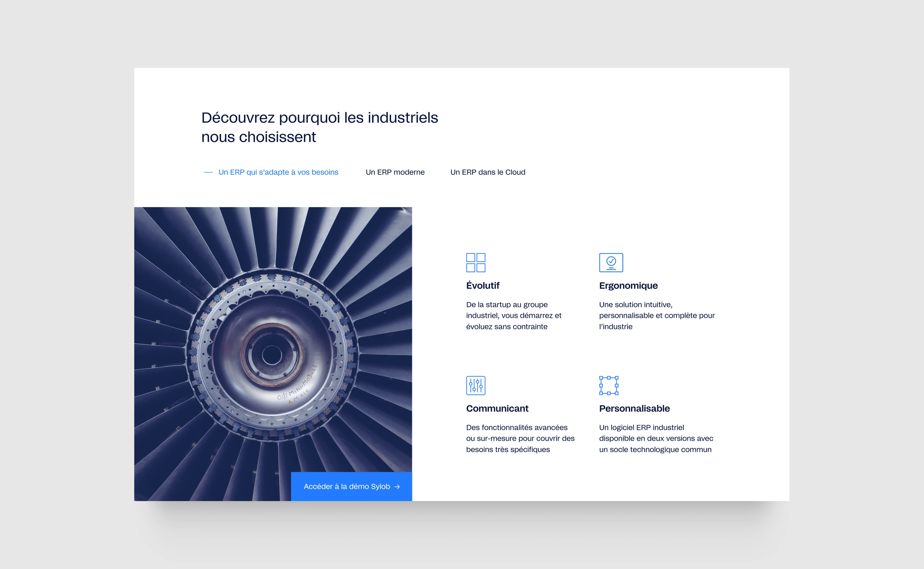
Task: Open the 'Un ERP dans le Cloud' tab
Action: tap(487, 172)
